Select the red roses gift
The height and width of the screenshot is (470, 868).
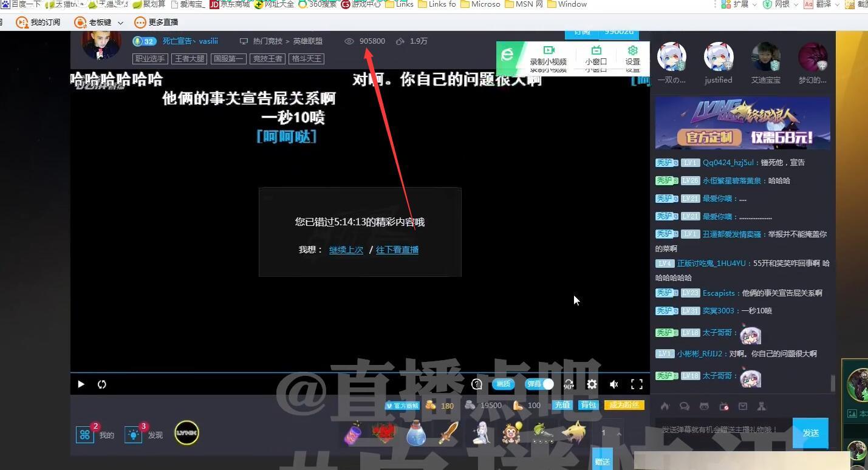(384, 433)
